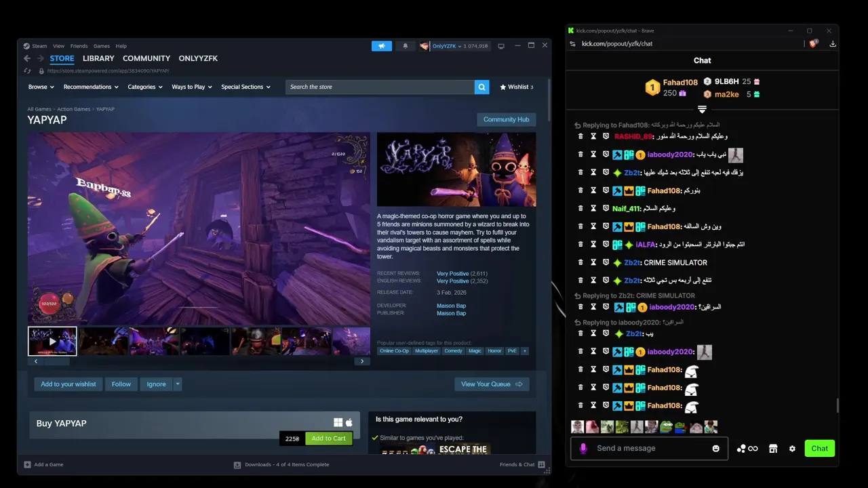Click the Ignore button
This screenshot has width=868, height=488.
tap(156, 384)
